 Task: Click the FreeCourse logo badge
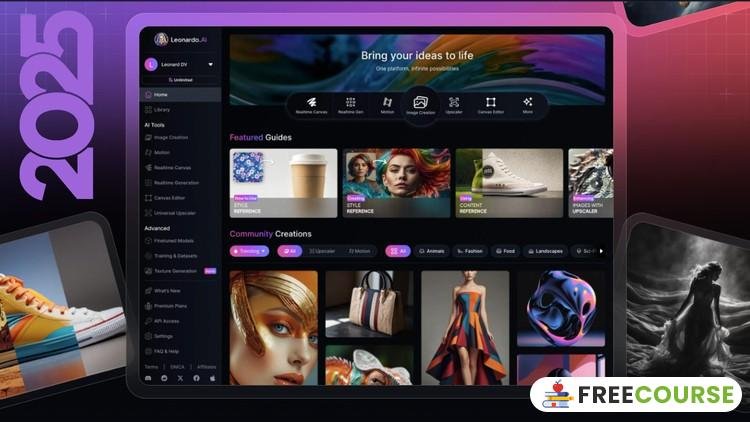636,395
